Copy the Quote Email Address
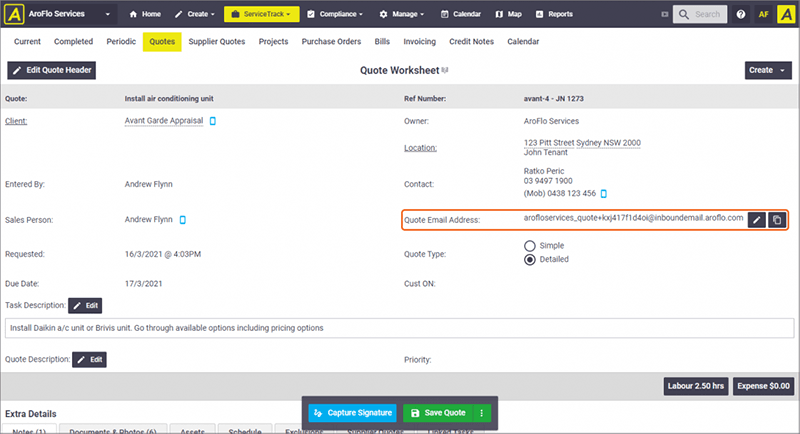The height and width of the screenshot is (434, 800). click(x=777, y=220)
